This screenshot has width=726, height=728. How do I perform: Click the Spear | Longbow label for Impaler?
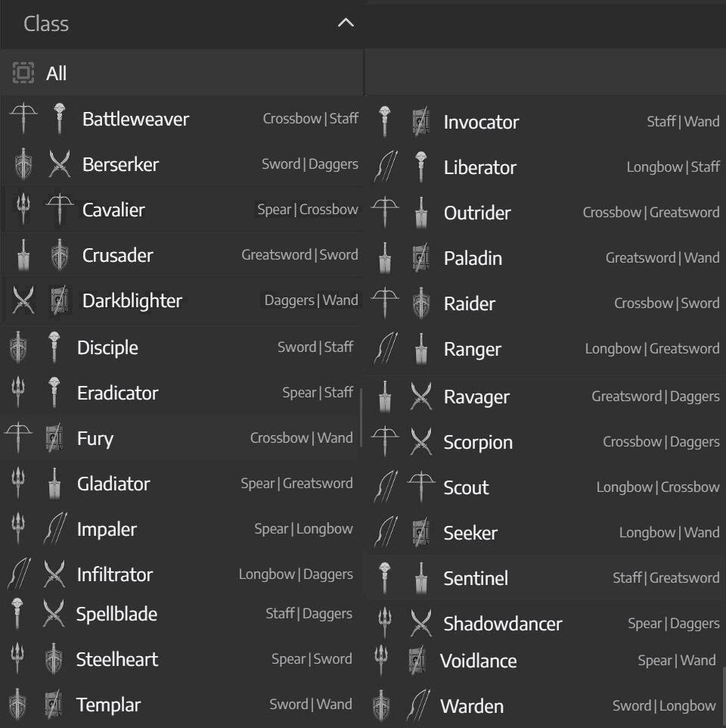click(x=303, y=529)
